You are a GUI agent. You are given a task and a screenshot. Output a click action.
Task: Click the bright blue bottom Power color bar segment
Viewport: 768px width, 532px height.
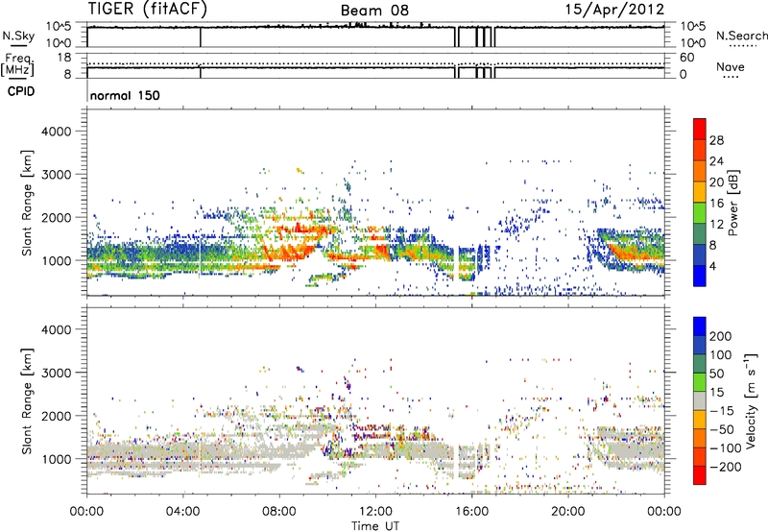700,276
